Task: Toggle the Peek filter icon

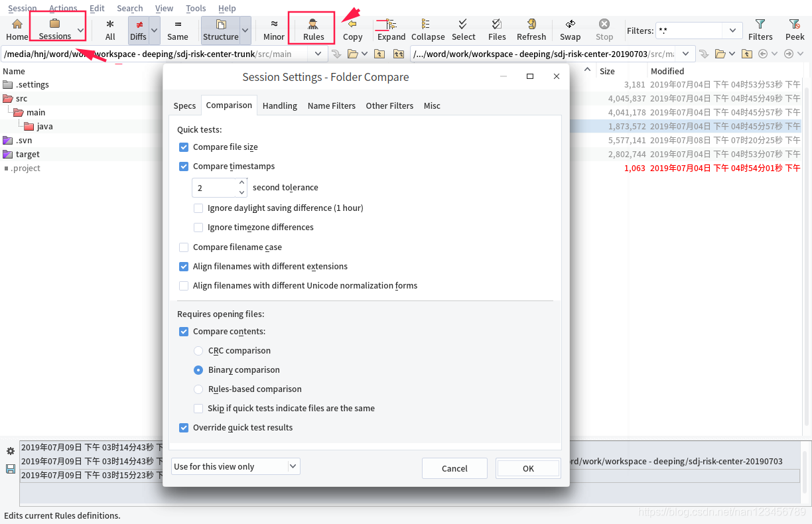Action: [x=795, y=24]
